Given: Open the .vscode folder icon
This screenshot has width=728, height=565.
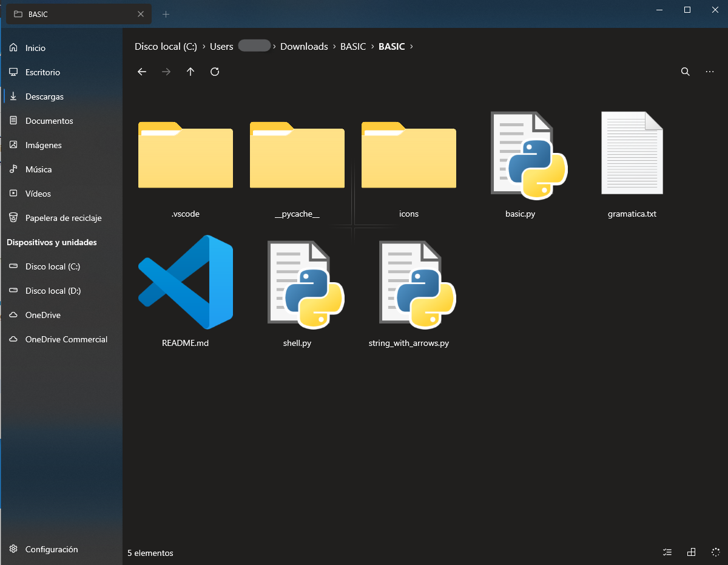Looking at the screenshot, I should click(186, 155).
